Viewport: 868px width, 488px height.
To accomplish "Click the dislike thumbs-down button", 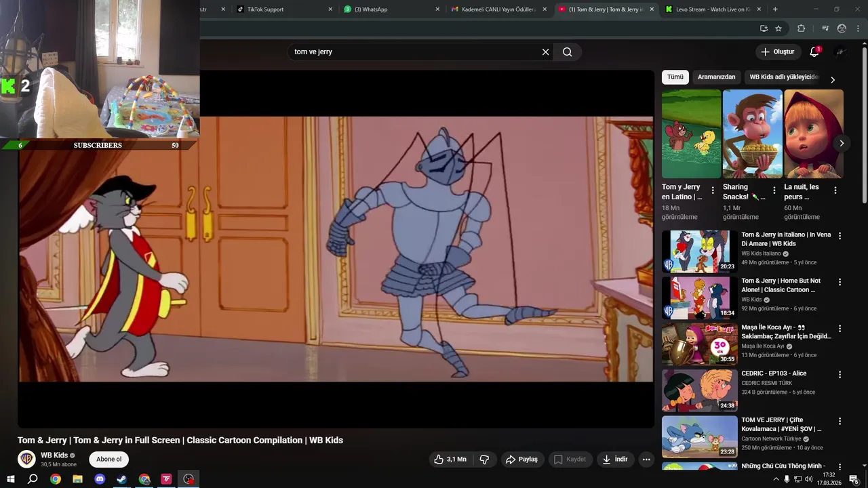I will click(x=484, y=460).
